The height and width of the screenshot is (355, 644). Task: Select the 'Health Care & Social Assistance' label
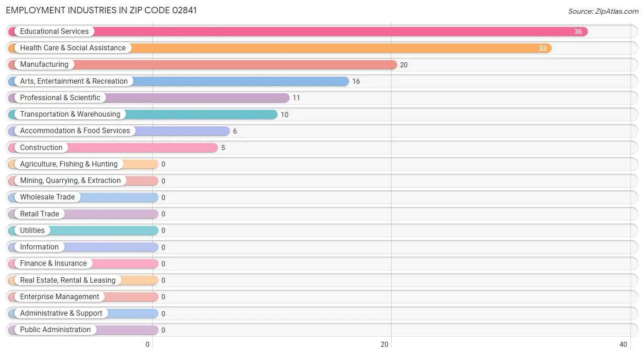[73, 48]
